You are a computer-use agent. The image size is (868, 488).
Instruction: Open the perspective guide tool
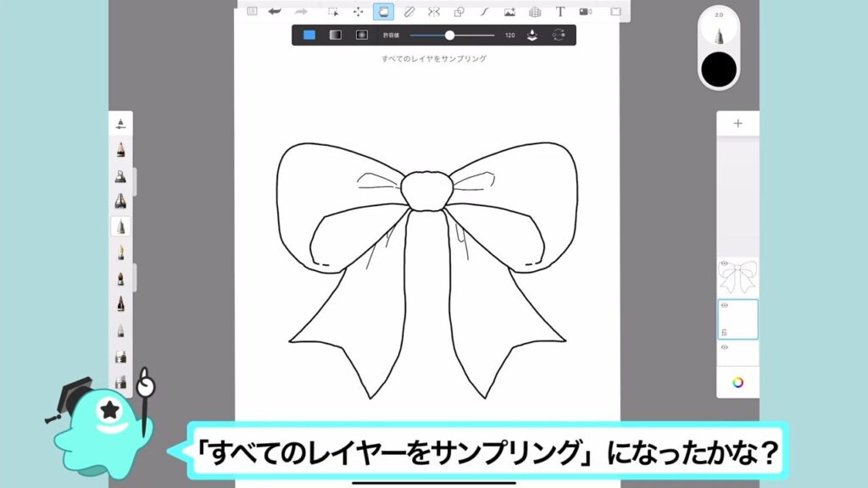coord(535,12)
